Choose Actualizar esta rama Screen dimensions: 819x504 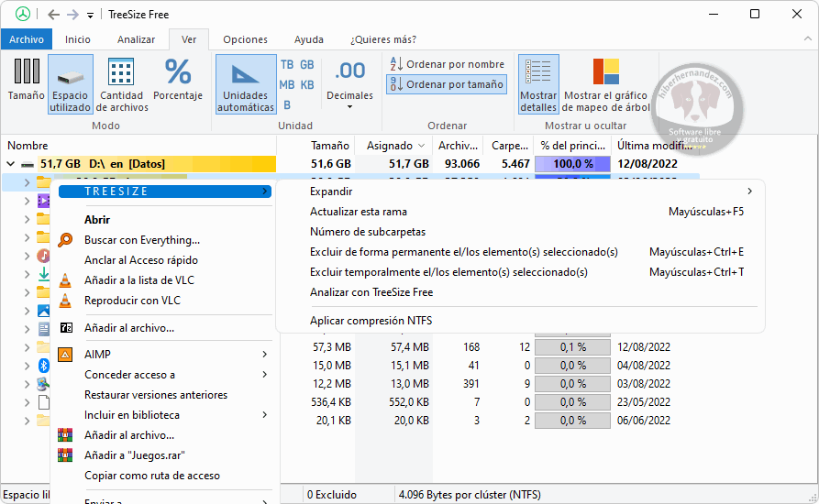[x=359, y=212]
